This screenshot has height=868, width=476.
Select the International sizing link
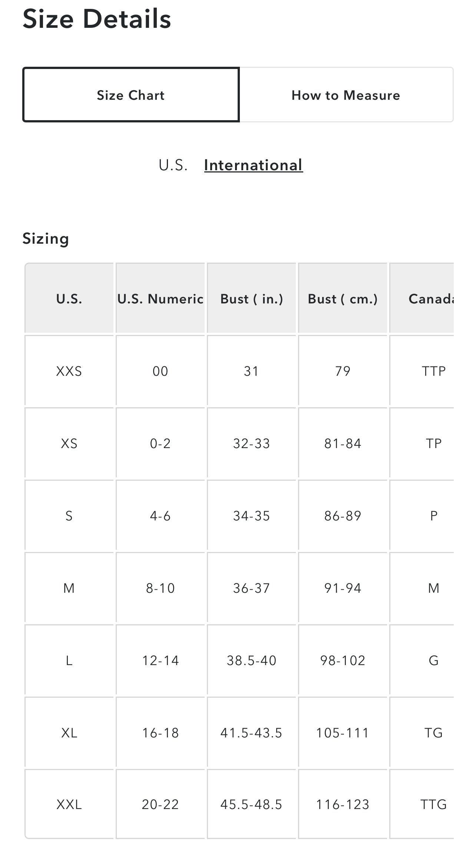[253, 165]
